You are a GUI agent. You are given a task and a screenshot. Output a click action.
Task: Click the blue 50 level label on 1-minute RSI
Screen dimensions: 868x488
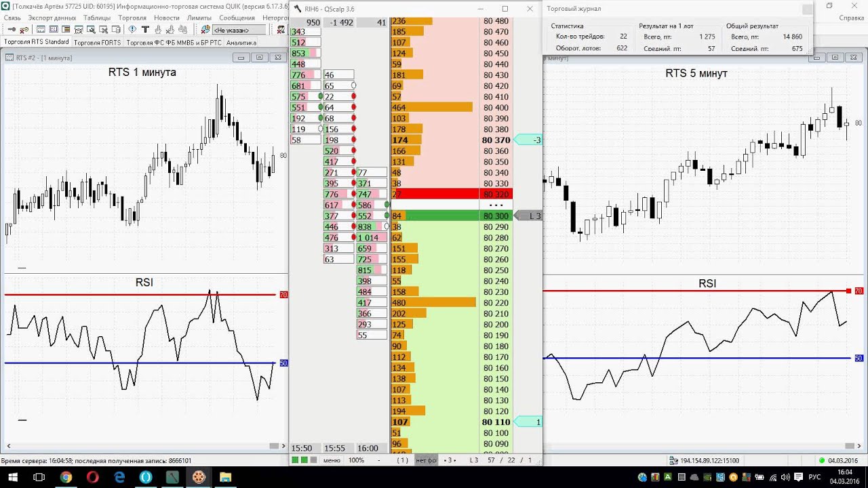[283, 363]
